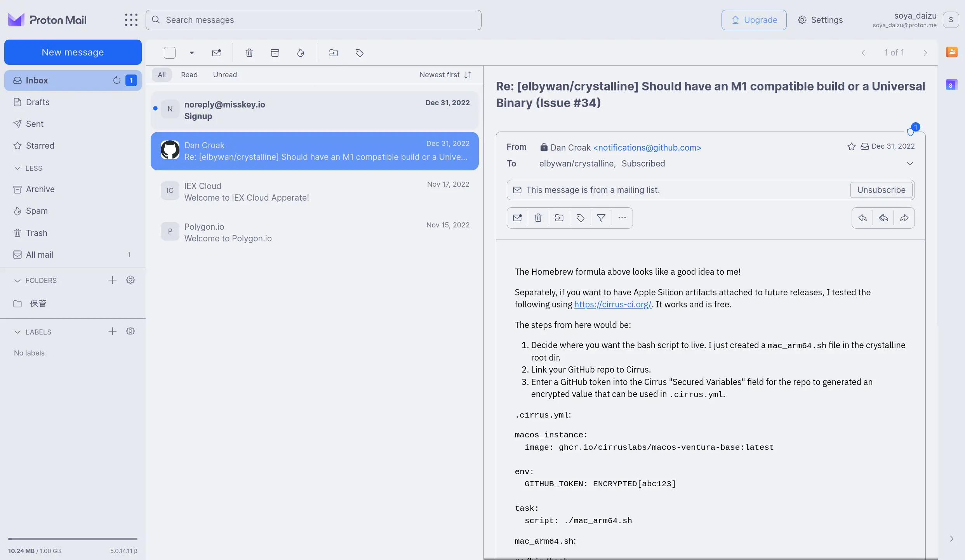Click the Proton Mail logo

tap(47, 20)
